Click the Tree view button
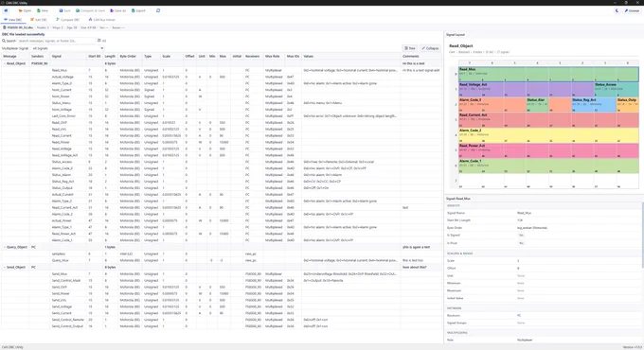Viewport: 644px width, 350px height. 410,48
